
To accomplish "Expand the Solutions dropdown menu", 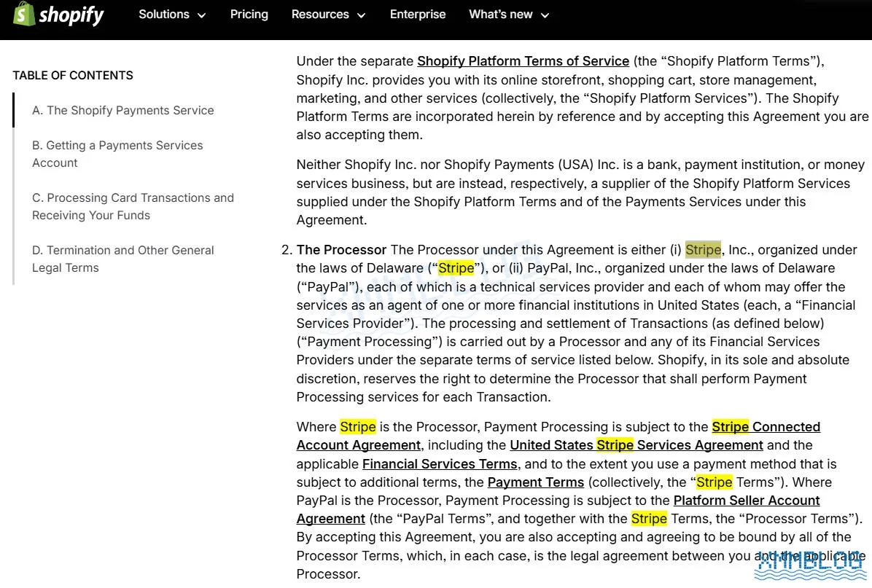I will [172, 15].
